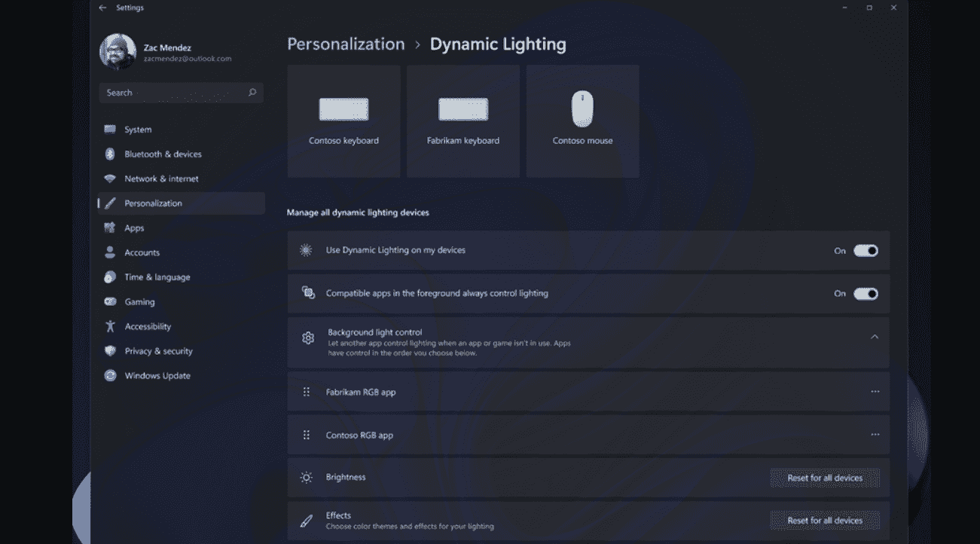Click the foreground apps control icon

(x=308, y=293)
